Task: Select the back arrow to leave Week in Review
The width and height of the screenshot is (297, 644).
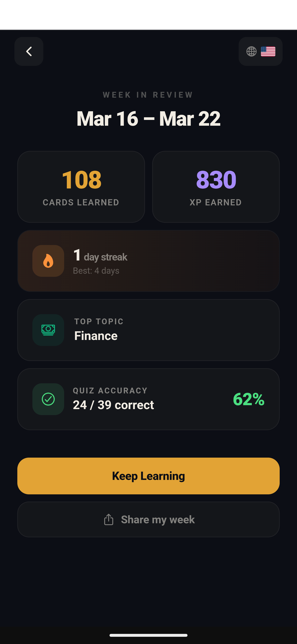Action: [28, 51]
